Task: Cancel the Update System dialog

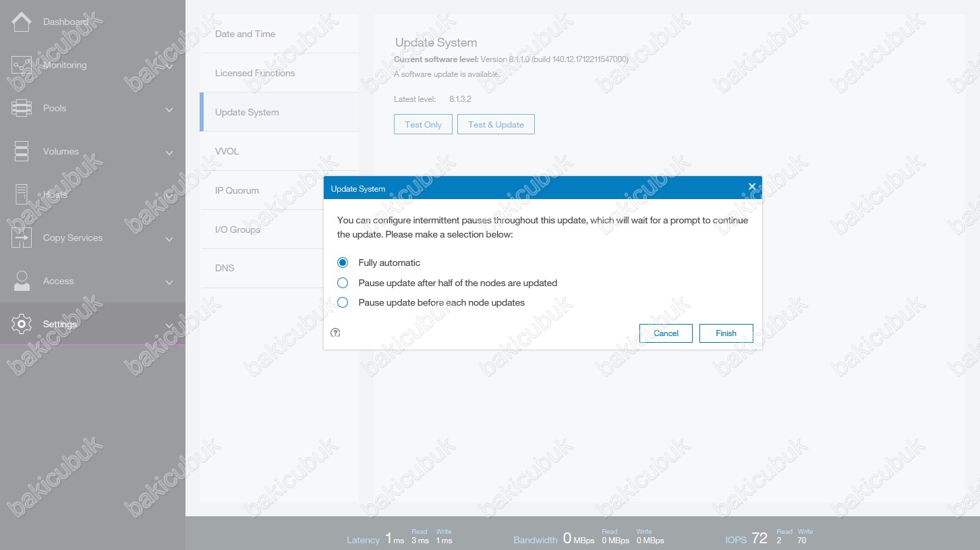Action: (666, 333)
